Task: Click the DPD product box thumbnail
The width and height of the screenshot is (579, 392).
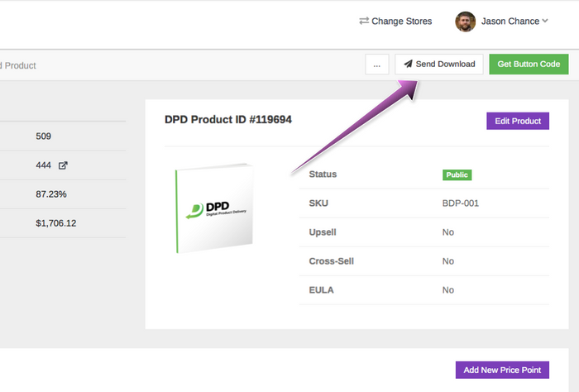Action: pos(213,208)
